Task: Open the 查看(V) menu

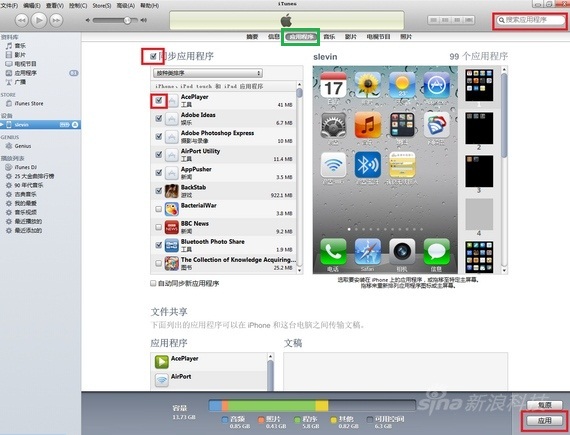Action: (x=55, y=5)
